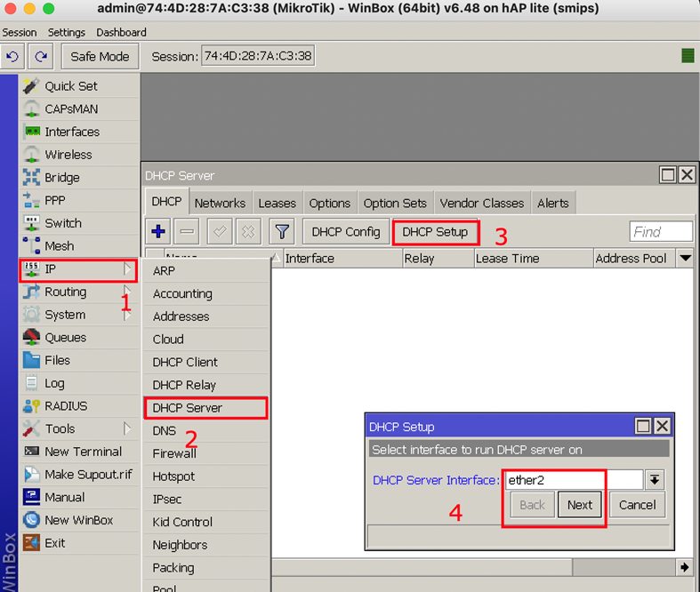Open the Dashboard menu
Screen dimensions: 700x592
click(122, 32)
